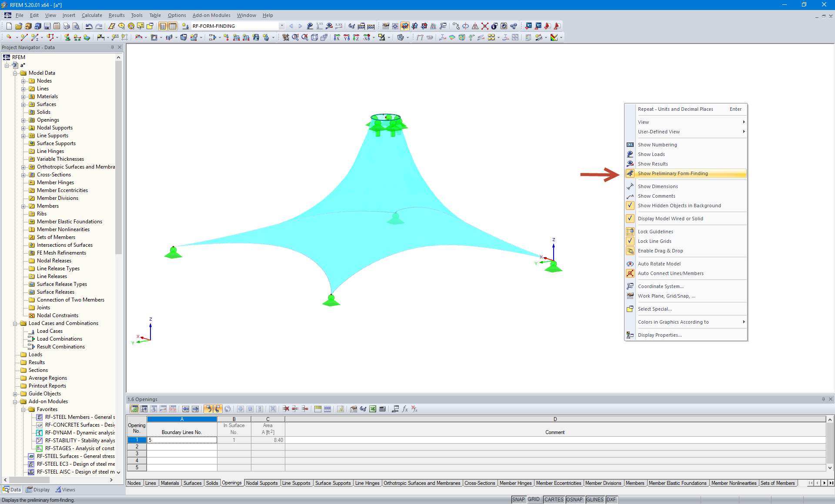Expand the Nodal Supports tree node
This screenshot has height=504, width=835.
(23, 128)
